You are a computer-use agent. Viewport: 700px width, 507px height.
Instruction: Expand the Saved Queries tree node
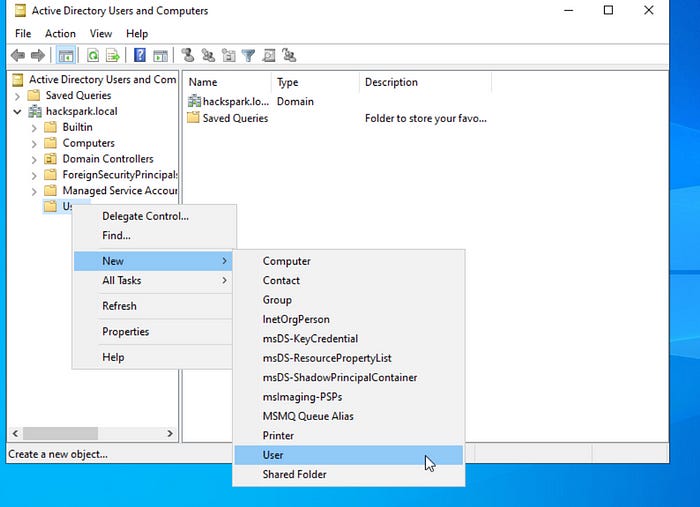[x=17, y=96]
